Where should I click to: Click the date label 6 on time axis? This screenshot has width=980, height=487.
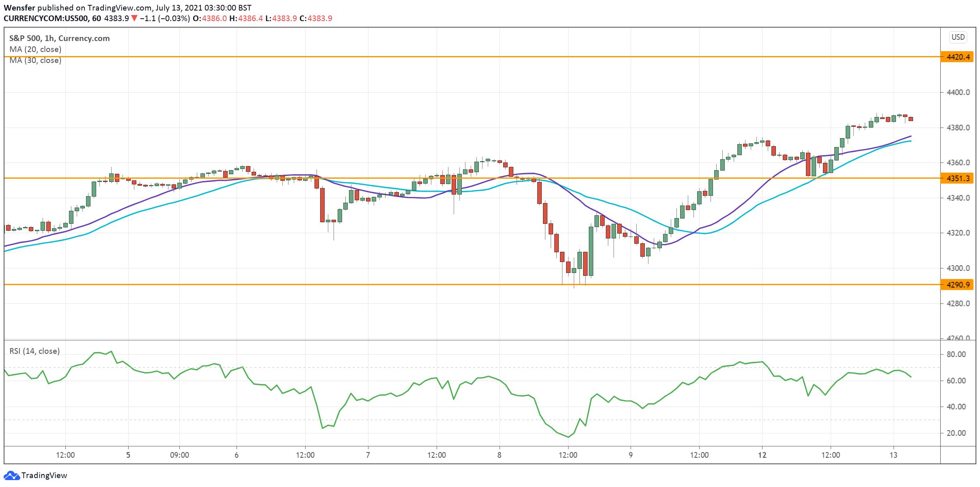[237, 455]
